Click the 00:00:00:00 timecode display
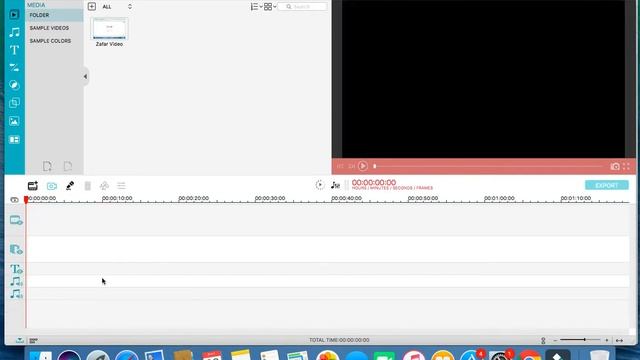The image size is (640, 360). 374,182
